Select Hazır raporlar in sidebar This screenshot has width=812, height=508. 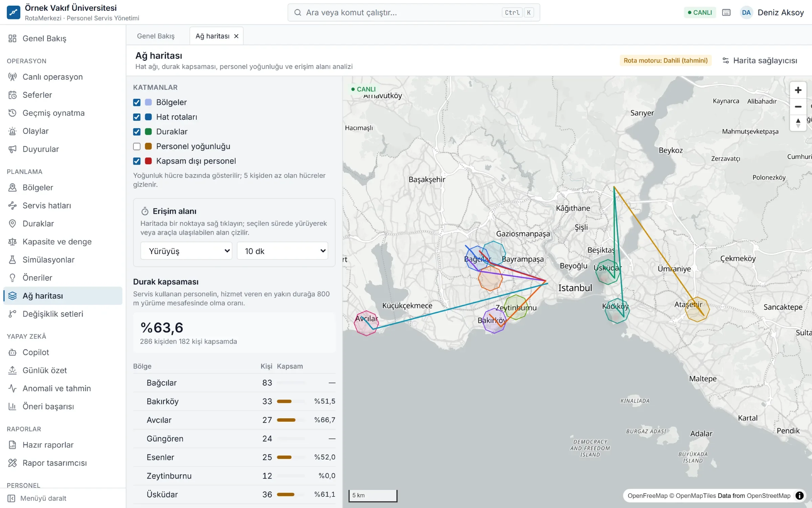(63, 445)
